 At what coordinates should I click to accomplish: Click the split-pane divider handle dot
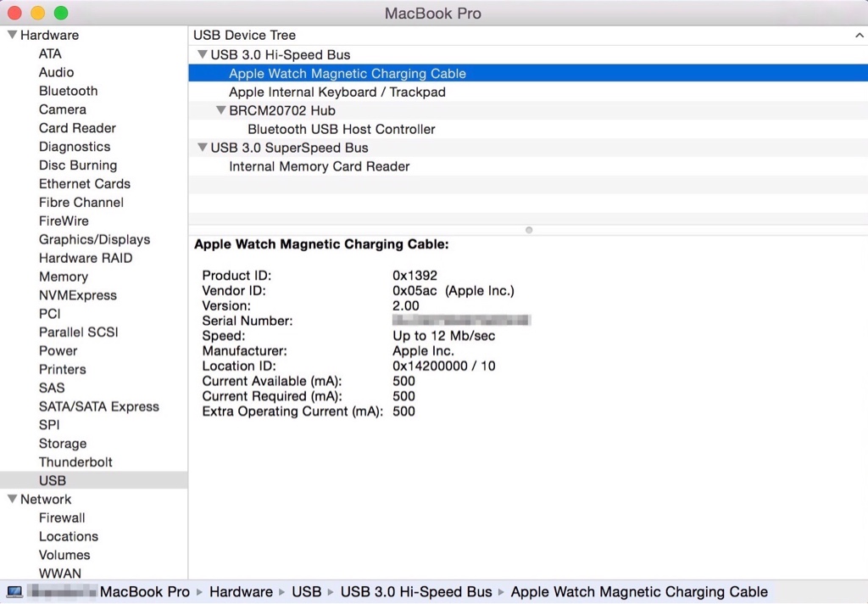pyautogui.click(x=529, y=230)
